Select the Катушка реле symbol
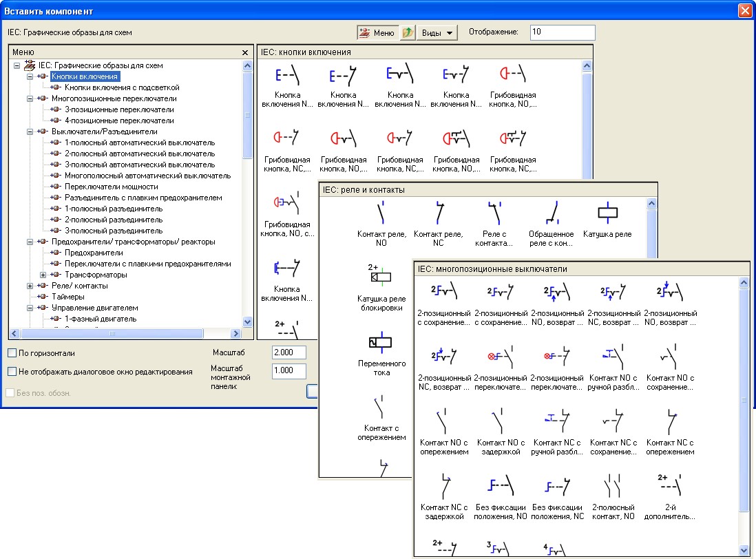 click(607, 213)
